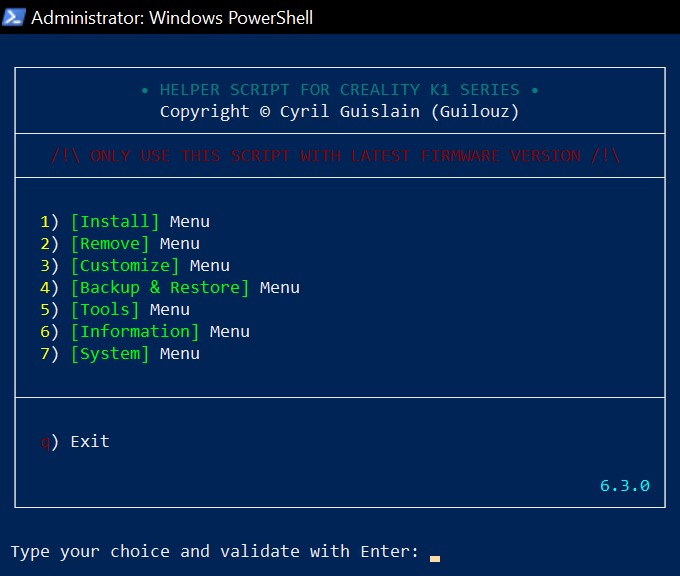Click the yellow number 1 beside Install
680x576 pixels.
pyautogui.click(x=45, y=222)
